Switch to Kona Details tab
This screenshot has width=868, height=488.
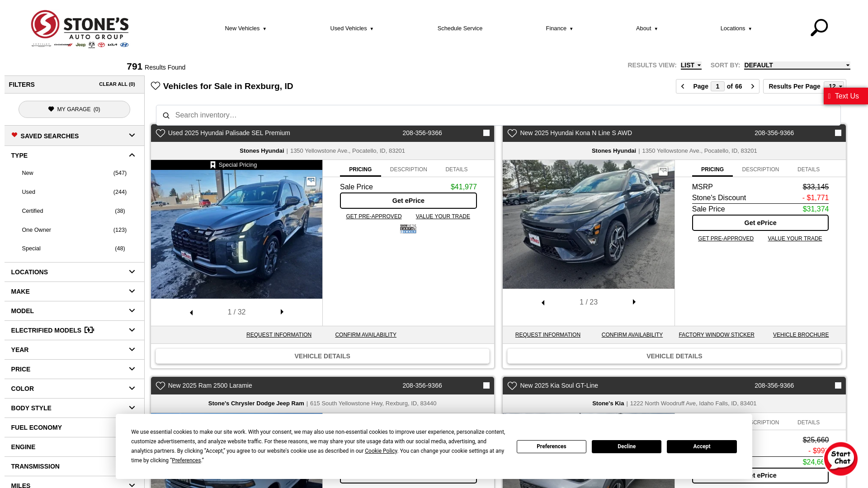(x=808, y=169)
